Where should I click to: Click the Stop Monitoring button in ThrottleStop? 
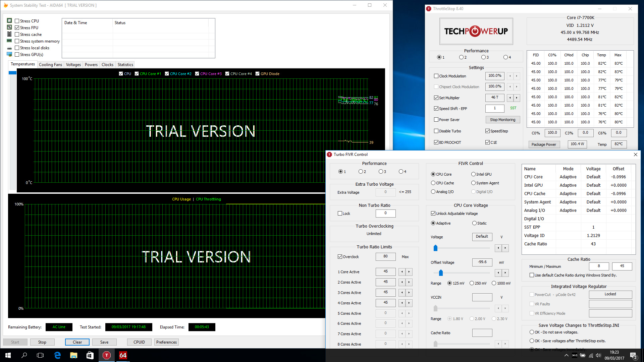(x=503, y=120)
